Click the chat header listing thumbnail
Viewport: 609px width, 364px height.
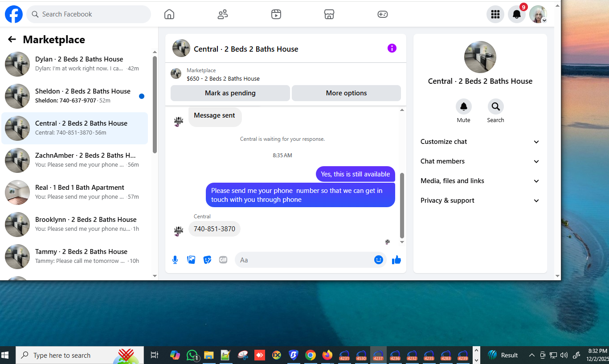pos(181,48)
